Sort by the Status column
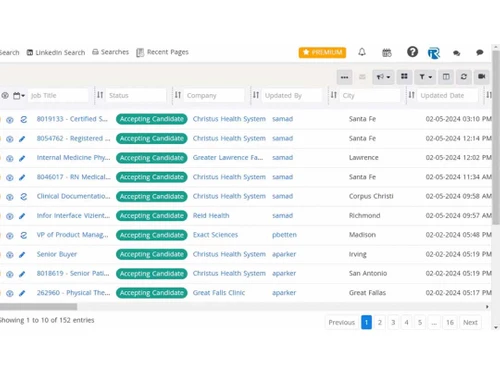Screen dimensions: 500x375 [100, 95]
